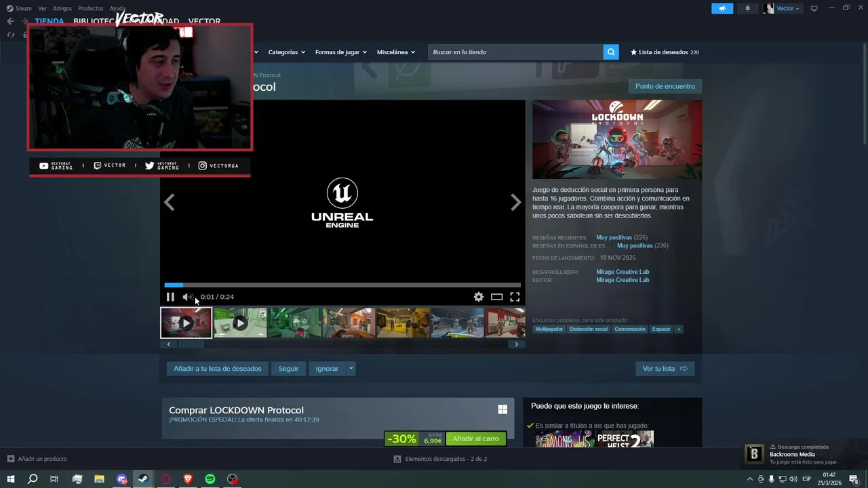Open the volume control in system tray
868x488 pixels.
793,479
